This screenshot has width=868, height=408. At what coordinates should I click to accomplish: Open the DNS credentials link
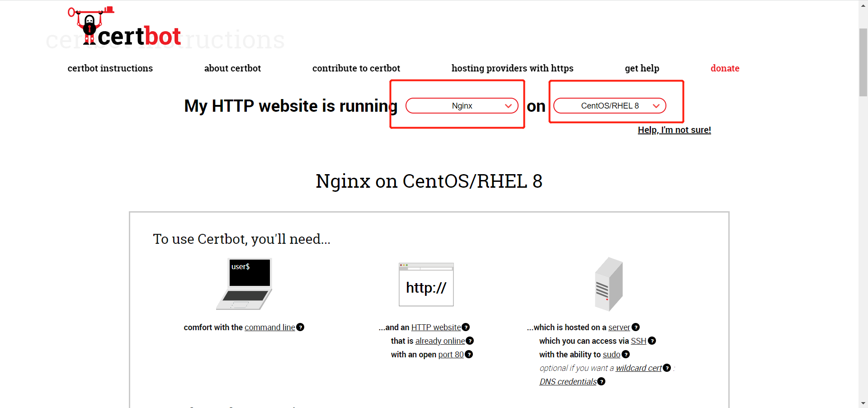point(568,382)
